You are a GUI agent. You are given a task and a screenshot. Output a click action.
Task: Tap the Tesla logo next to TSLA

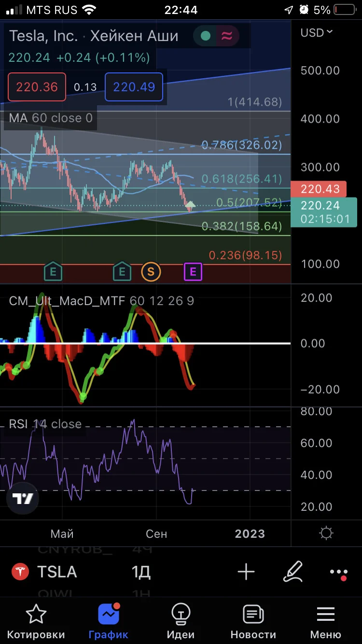pos(20,572)
